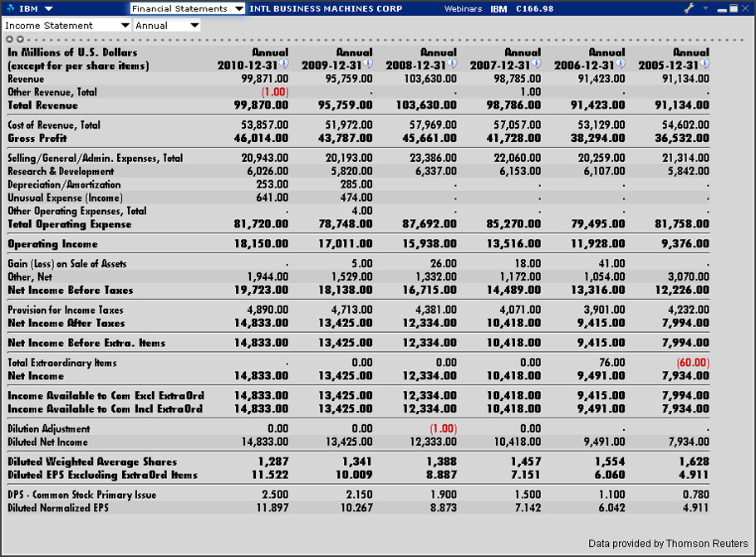The image size is (756, 557).
Task: Click info icon next to 2010-12-31
Action: [284, 63]
